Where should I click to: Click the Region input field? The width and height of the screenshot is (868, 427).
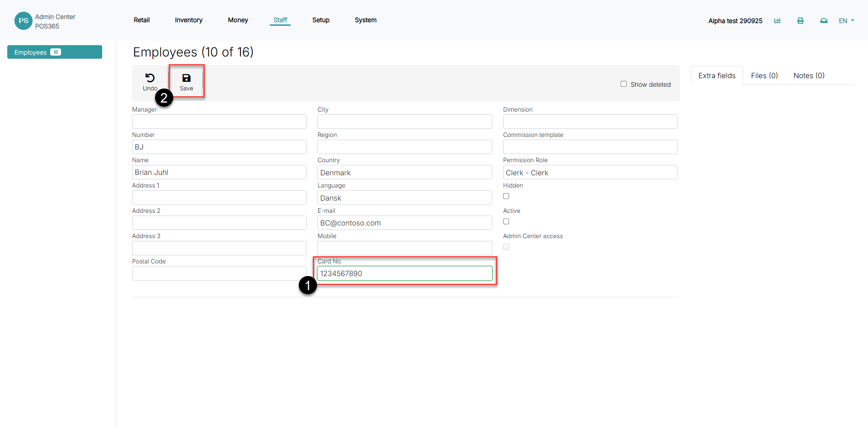tap(405, 147)
